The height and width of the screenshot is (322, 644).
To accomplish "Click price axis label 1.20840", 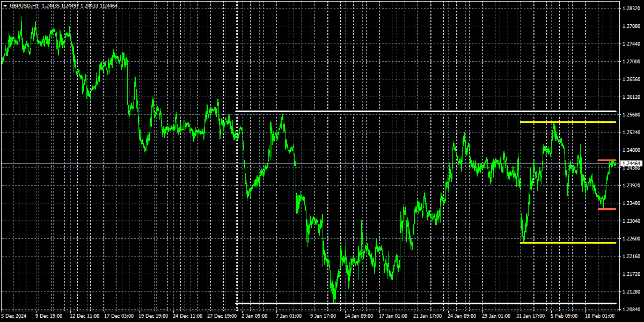I will tap(631, 310).
